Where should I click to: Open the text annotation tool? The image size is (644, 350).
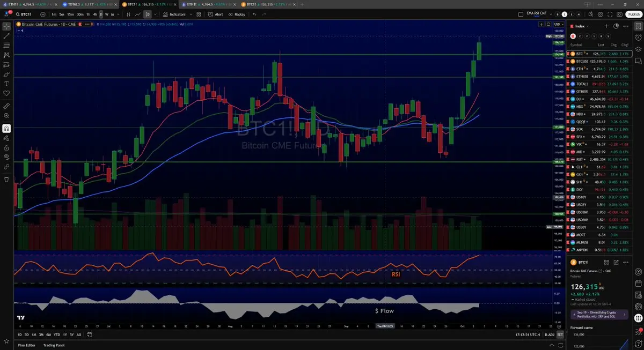click(6, 84)
